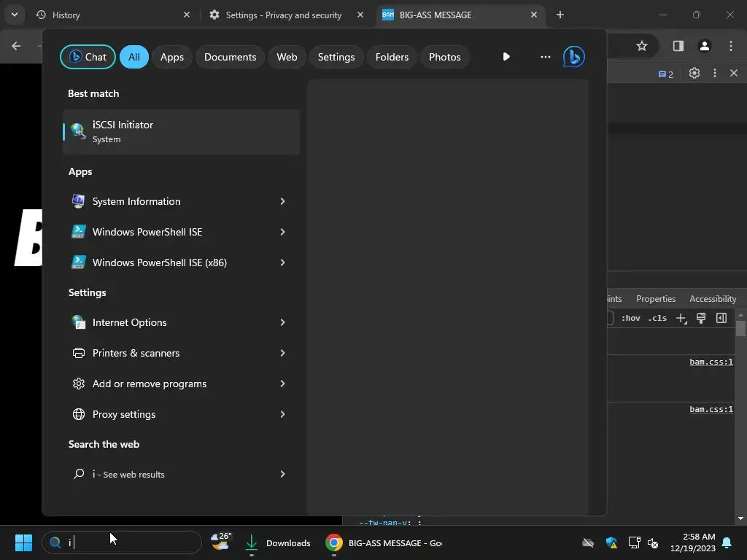This screenshot has width=747, height=560.
Task: Switch to Chrome BIG-ASS MESSAGE taskbar window
Action: tap(384, 542)
